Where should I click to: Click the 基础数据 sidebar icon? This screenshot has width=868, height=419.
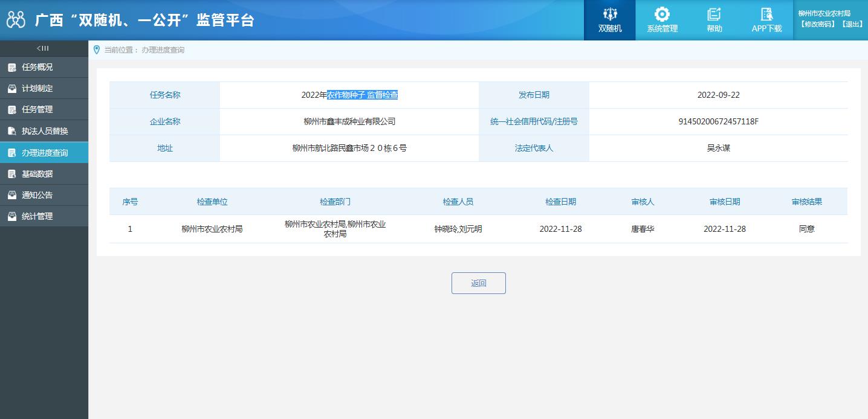coord(12,174)
